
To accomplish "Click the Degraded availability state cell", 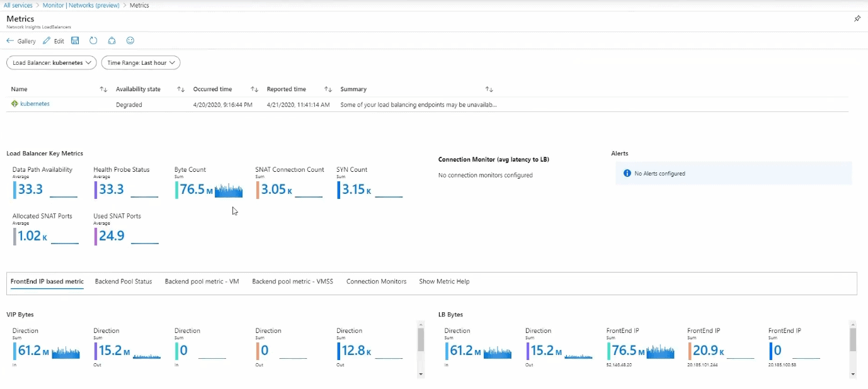I will pos(129,104).
